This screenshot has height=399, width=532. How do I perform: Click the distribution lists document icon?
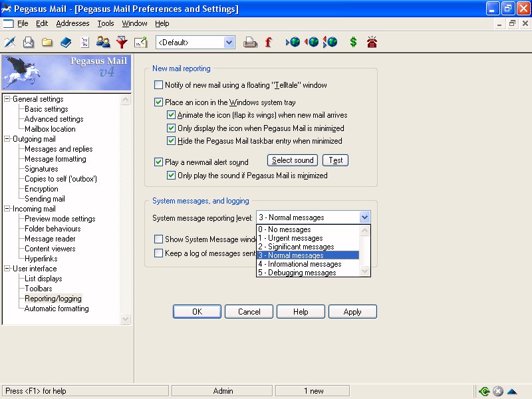click(x=84, y=43)
